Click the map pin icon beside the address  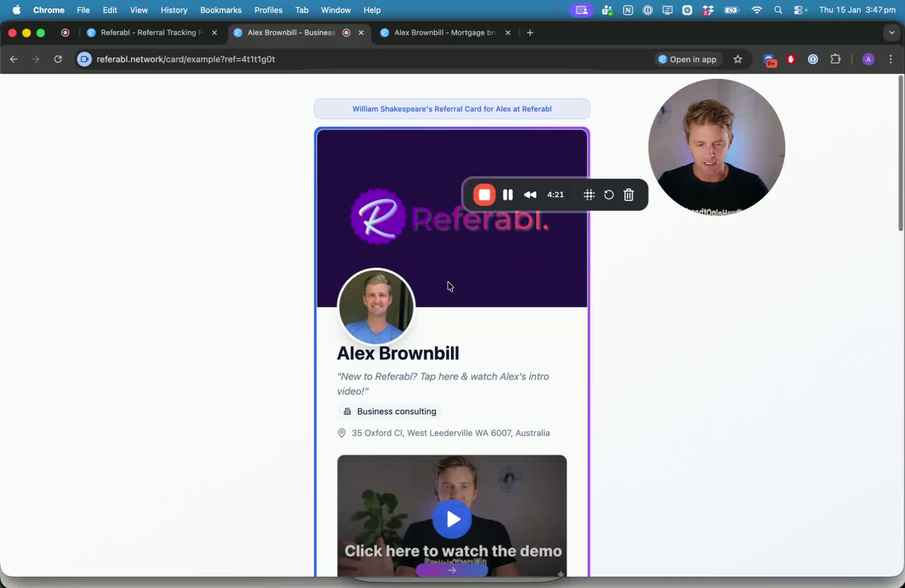tap(342, 433)
